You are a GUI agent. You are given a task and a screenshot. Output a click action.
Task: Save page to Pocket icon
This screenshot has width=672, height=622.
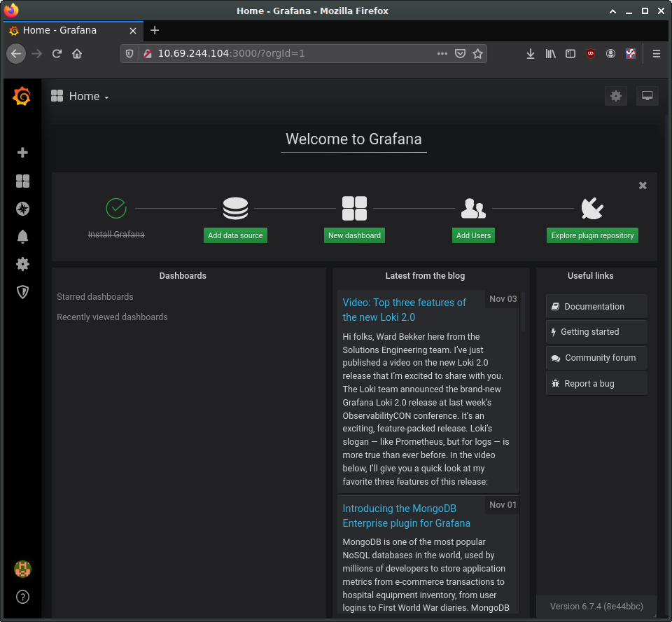click(x=461, y=54)
